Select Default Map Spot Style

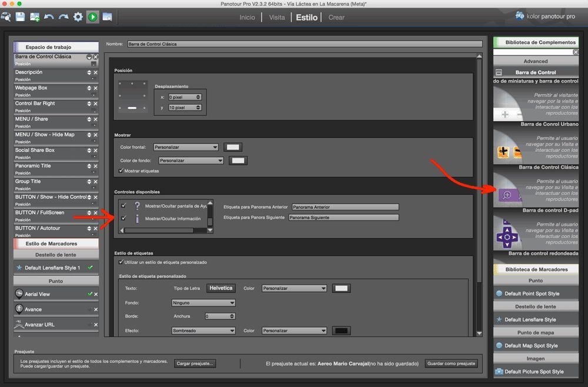[x=536, y=346]
